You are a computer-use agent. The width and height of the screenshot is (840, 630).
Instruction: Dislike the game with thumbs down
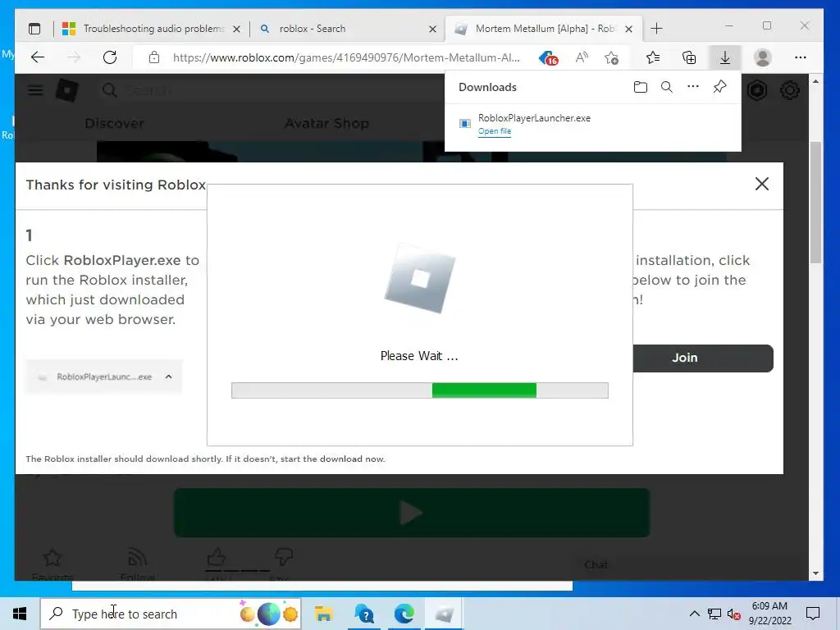pyautogui.click(x=283, y=557)
